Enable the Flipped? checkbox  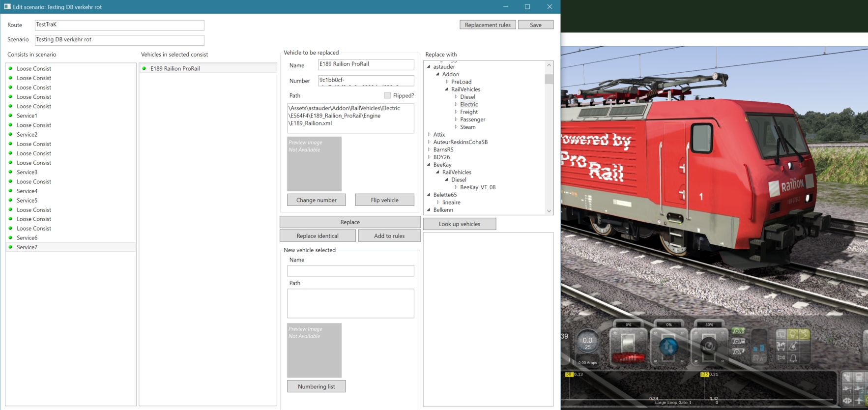coord(387,95)
